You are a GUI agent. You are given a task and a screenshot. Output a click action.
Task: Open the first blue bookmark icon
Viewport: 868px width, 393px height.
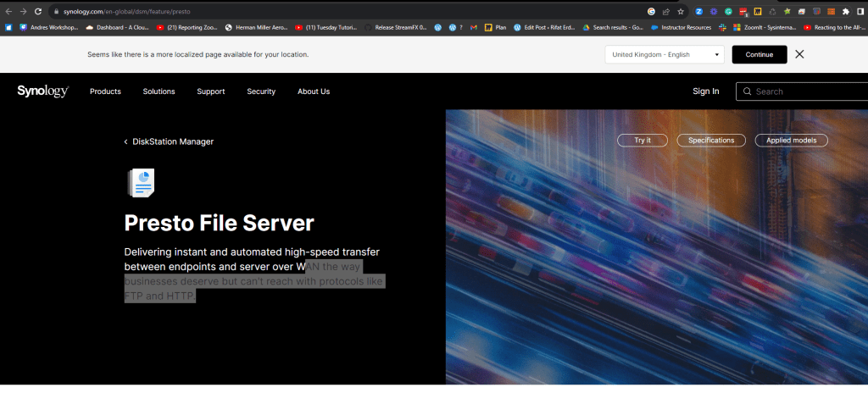pos(8,27)
